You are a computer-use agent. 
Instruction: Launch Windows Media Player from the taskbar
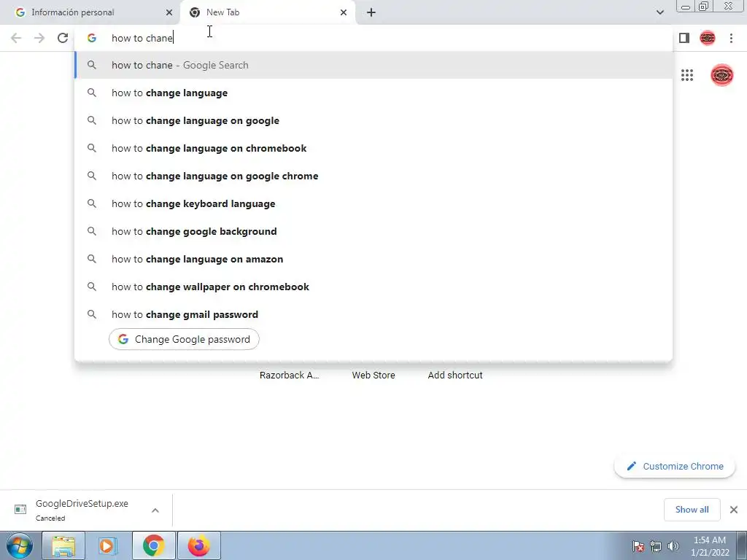click(x=108, y=545)
